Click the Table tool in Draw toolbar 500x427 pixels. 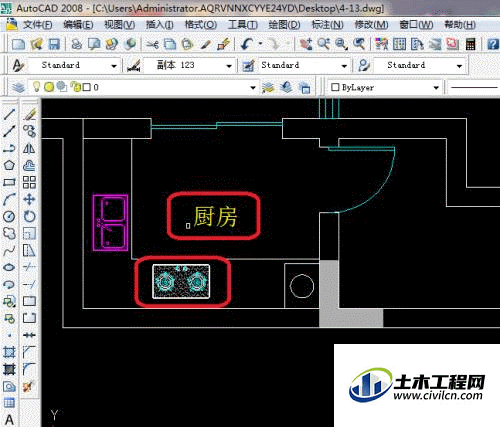pos(9,403)
